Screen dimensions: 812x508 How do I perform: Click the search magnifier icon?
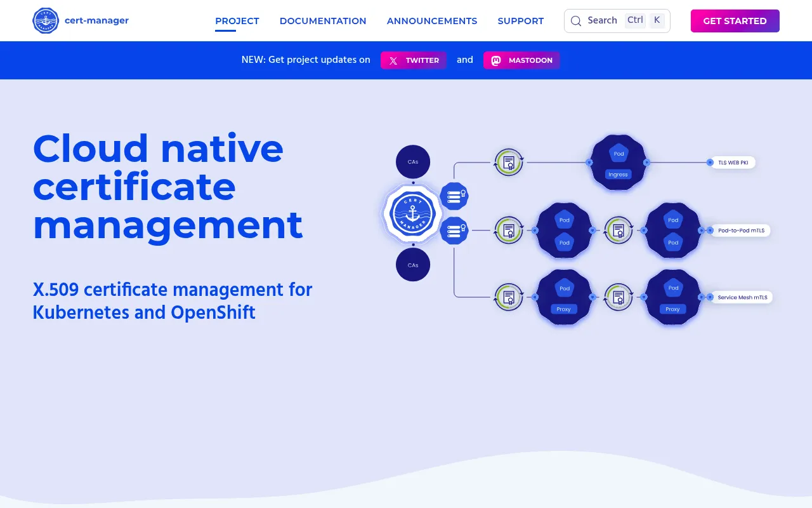[x=576, y=21]
